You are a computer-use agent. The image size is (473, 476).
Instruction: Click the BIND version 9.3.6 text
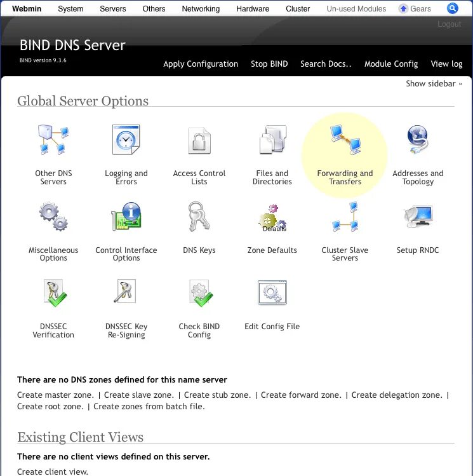(x=43, y=60)
